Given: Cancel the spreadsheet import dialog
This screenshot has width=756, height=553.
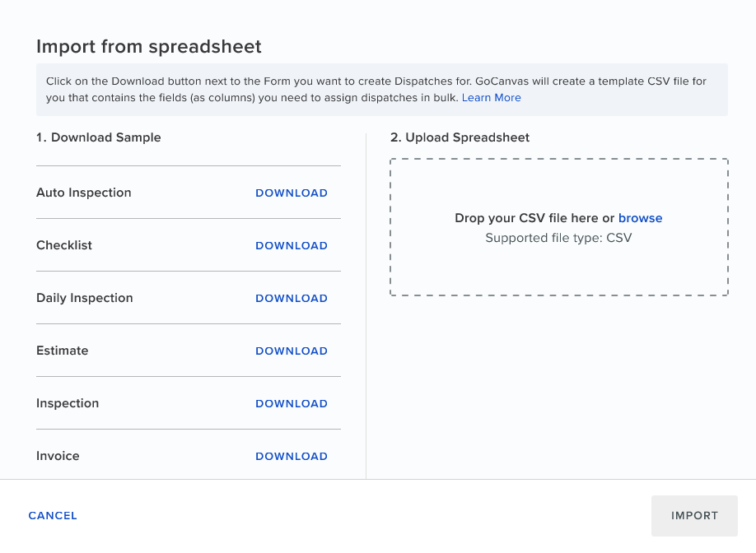Looking at the screenshot, I should point(53,515).
